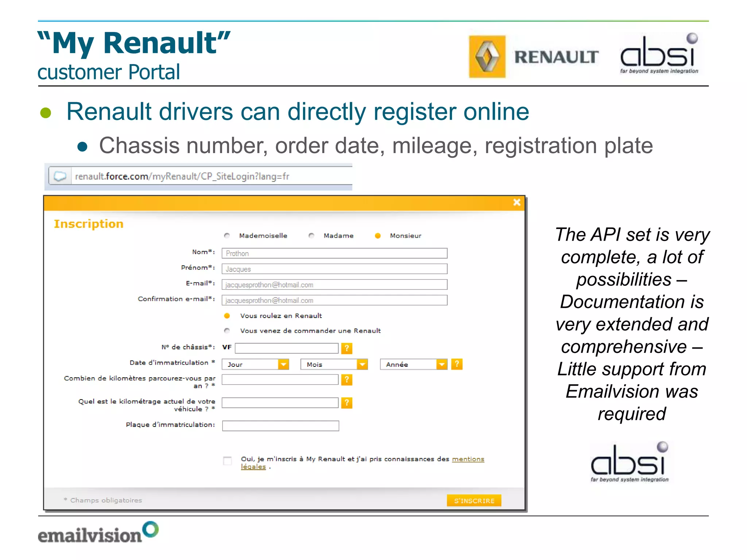Open help for current vehicle mileage field
Screen dimensions: 747x560
click(347, 403)
